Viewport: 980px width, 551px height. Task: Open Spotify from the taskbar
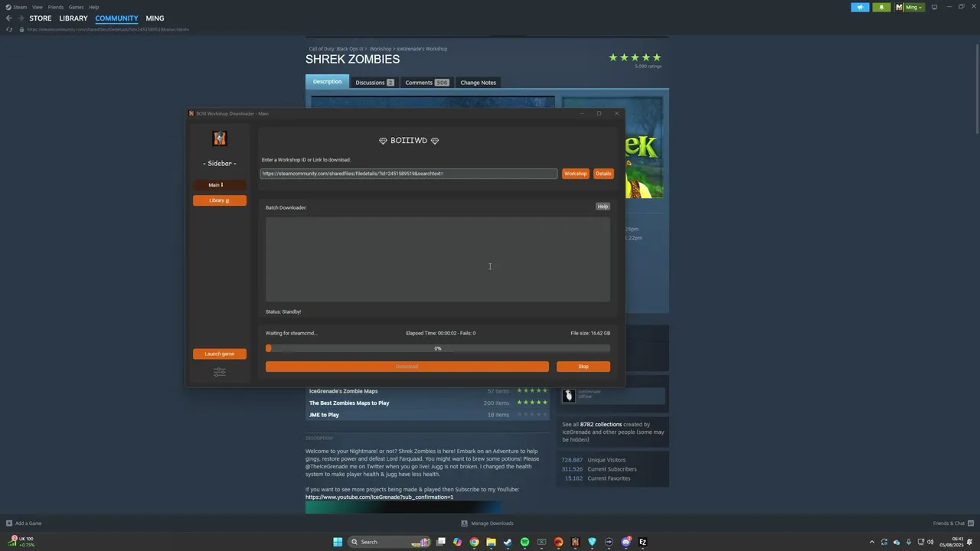[524, 542]
